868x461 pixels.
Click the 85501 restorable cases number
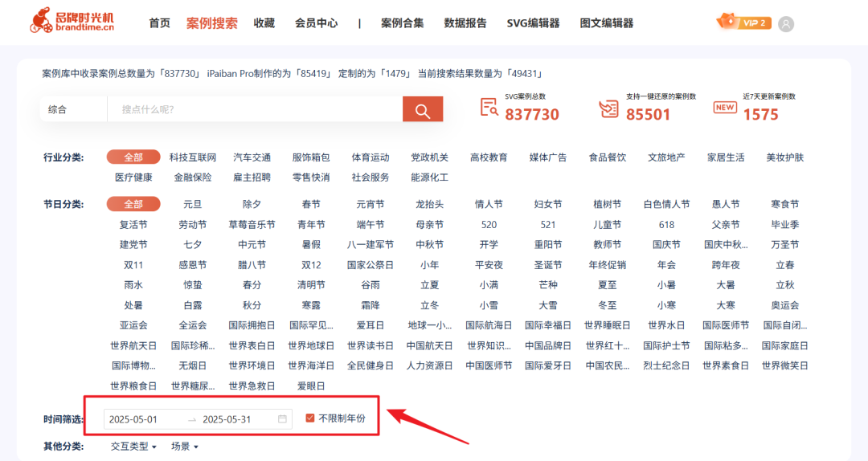[649, 115]
